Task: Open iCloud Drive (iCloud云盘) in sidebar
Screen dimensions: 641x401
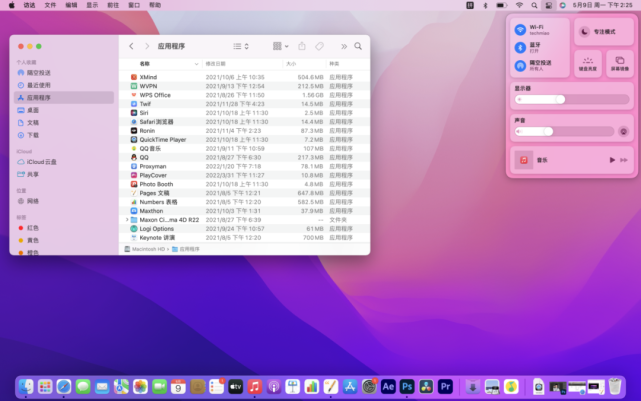Action: tap(41, 162)
